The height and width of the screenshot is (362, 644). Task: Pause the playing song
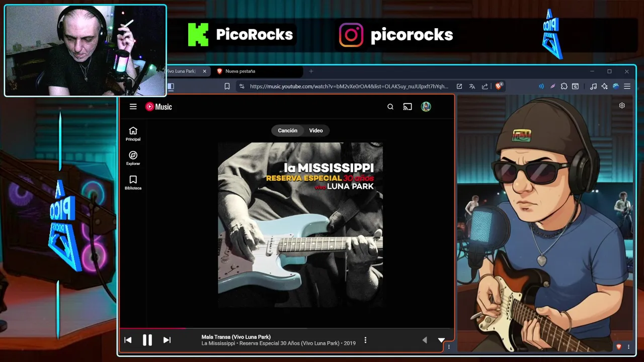147,340
